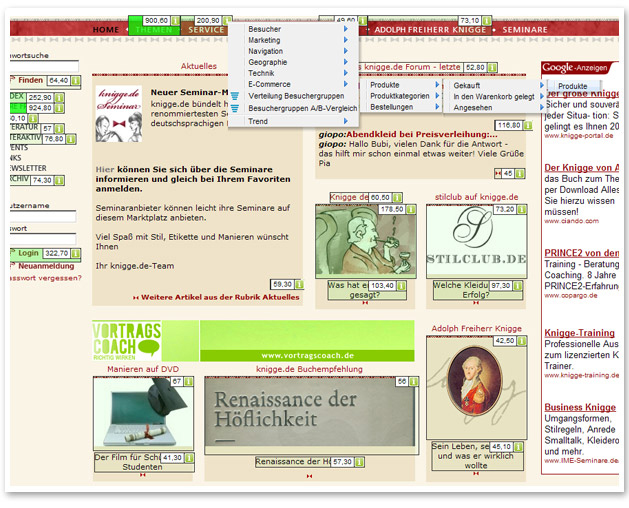Click the Login button
Screen dimensions: 629x508
[28, 253]
